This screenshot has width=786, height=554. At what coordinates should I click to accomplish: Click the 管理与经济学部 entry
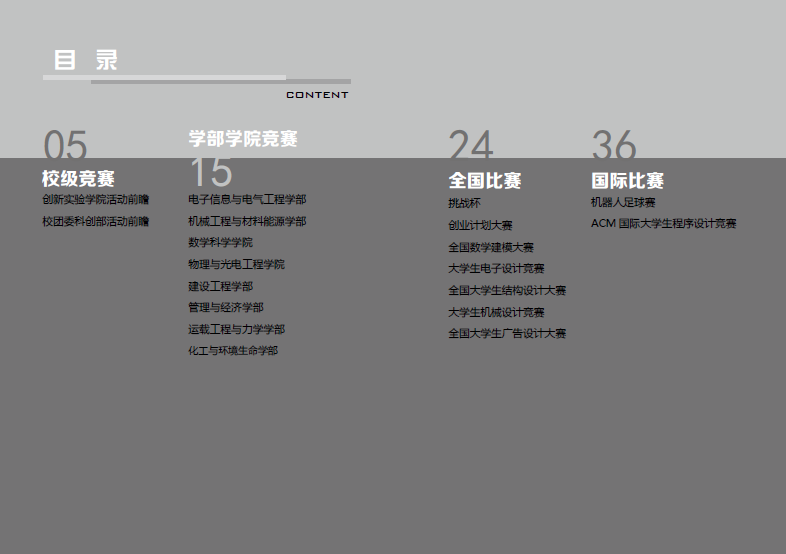[226, 307]
